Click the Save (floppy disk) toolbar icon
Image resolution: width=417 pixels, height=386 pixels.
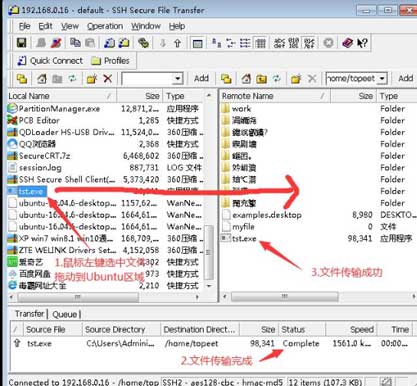point(22,43)
